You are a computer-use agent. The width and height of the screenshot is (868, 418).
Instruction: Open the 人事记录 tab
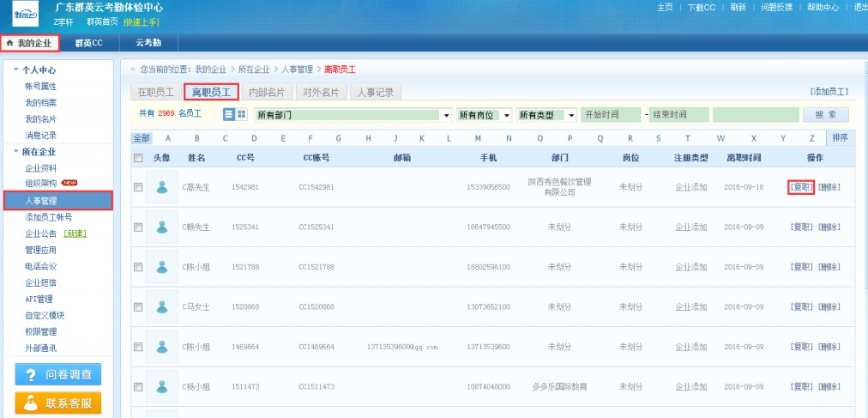coord(376,92)
